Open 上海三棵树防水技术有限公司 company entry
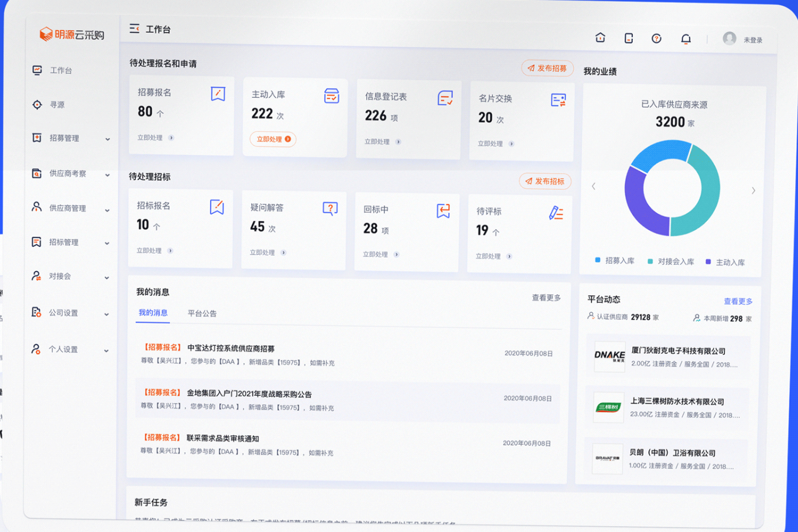The height and width of the screenshot is (532, 798). [x=668, y=407]
